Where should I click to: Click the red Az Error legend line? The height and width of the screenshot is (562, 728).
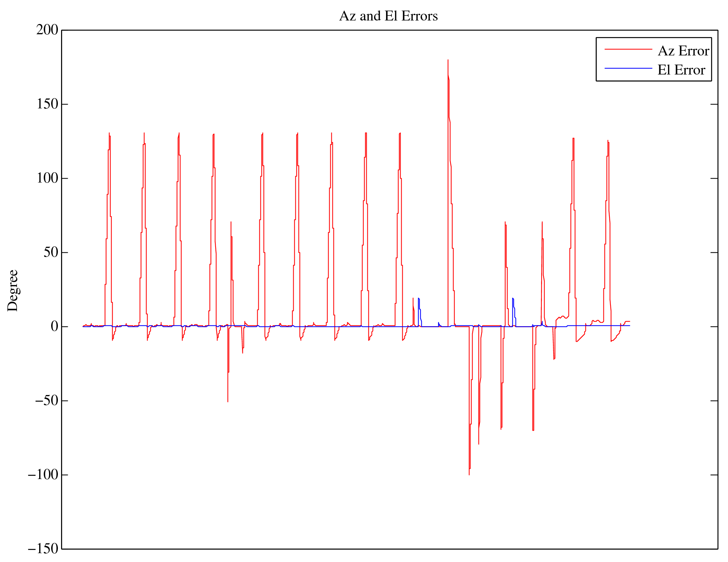pyautogui.click(x=628, y=49)
